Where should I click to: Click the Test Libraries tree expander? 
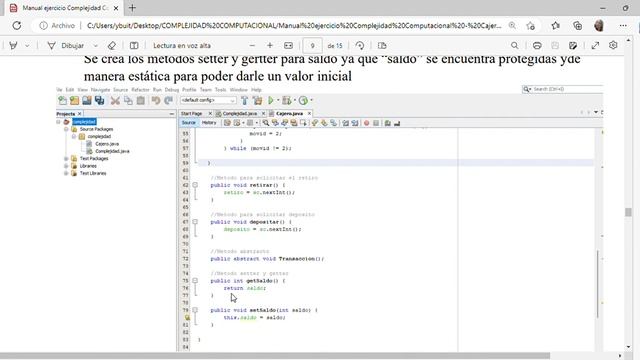click(x=66, y=173)
